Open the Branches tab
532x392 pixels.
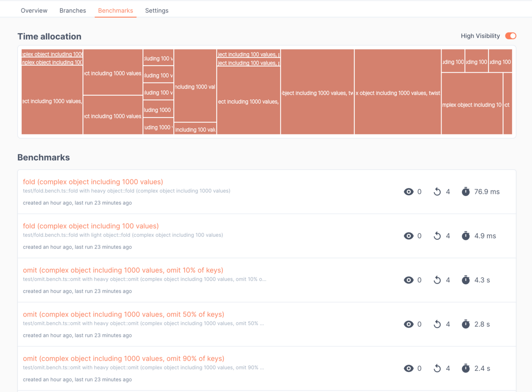pos(73,11)
